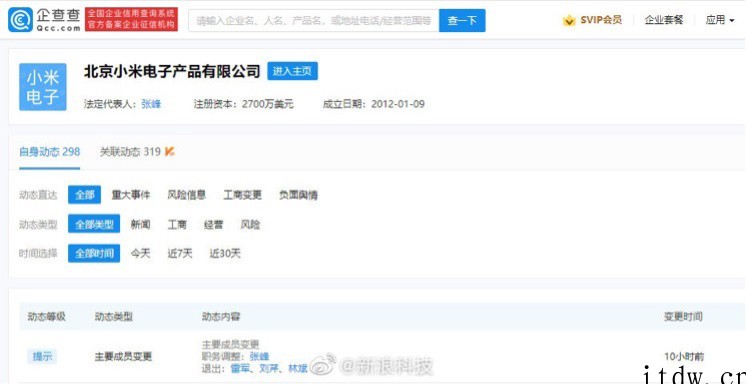Open legal representative 张峰 link in header
746x384 pixels.
(151, 104)
